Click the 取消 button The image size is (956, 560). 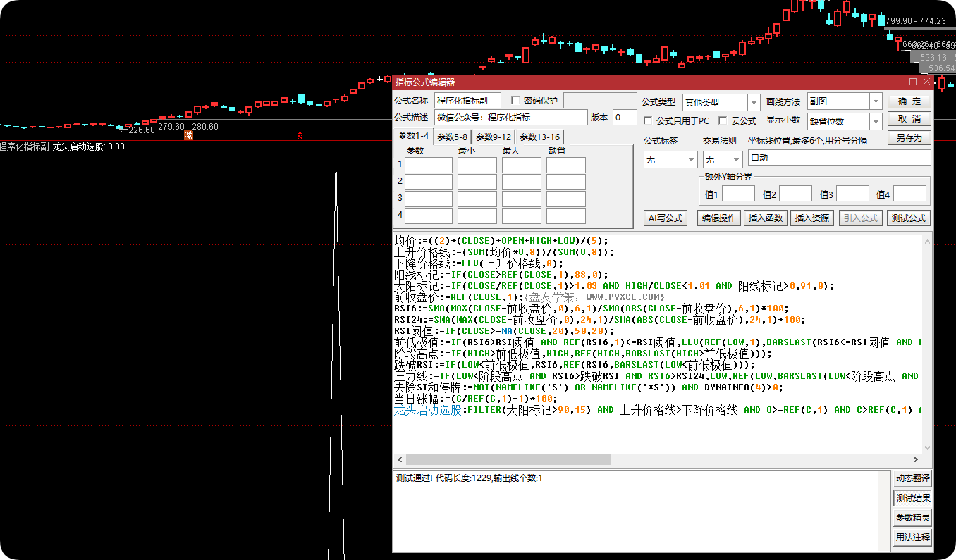click(x=909, y=119)
